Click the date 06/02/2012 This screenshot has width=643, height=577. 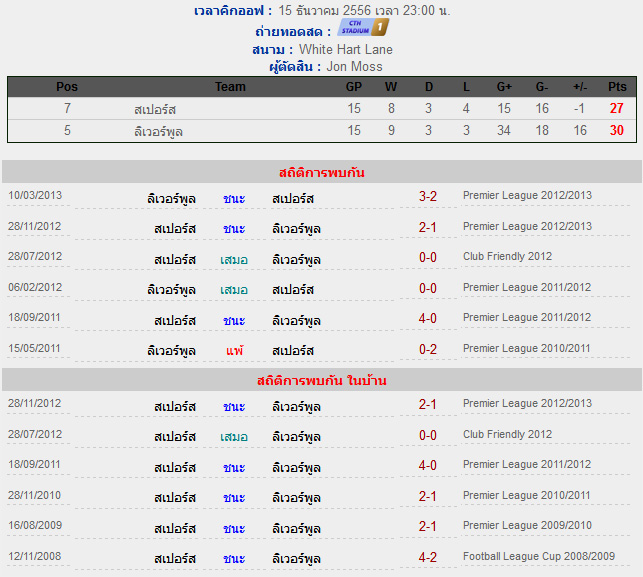tap(35, 287)
